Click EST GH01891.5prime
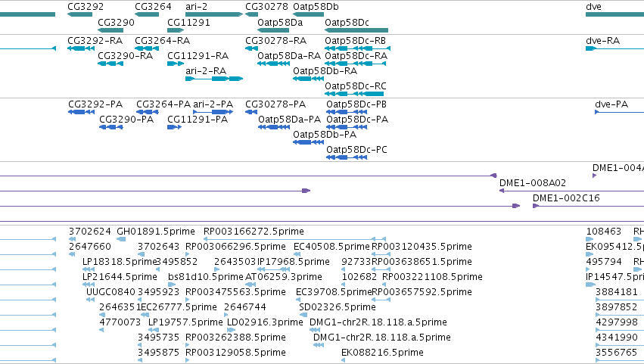The width and height of the screenshot is (644, 364). click(x=121, y=239)
